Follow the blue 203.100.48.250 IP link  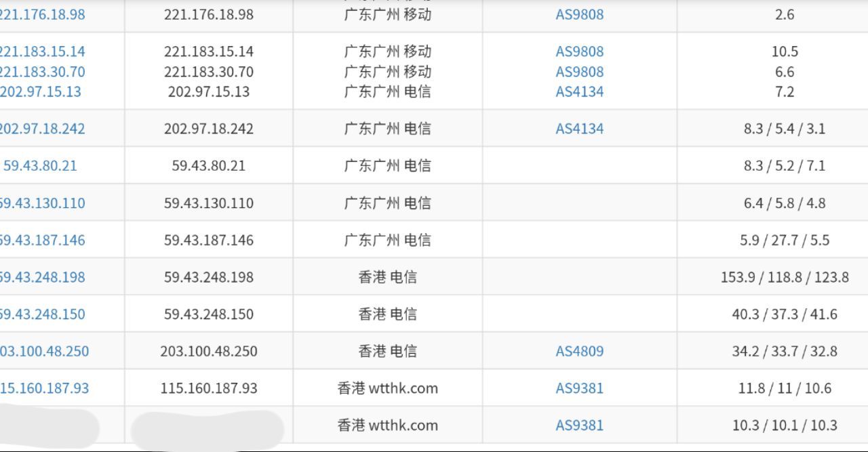44,351
